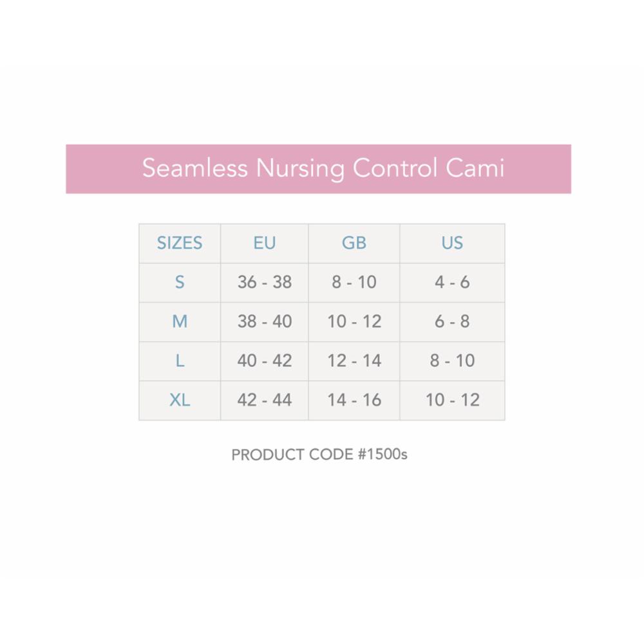Click the S size row label
644x644 pixels.
[180, 283]
